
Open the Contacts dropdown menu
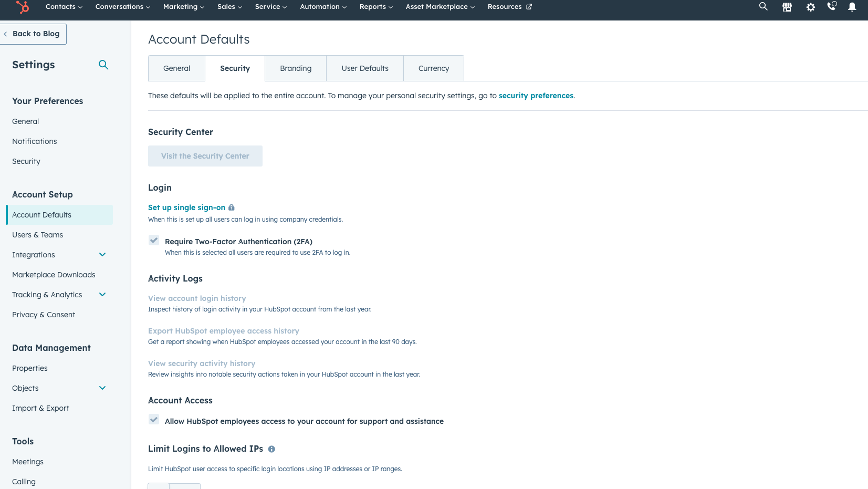coord(64,7)
